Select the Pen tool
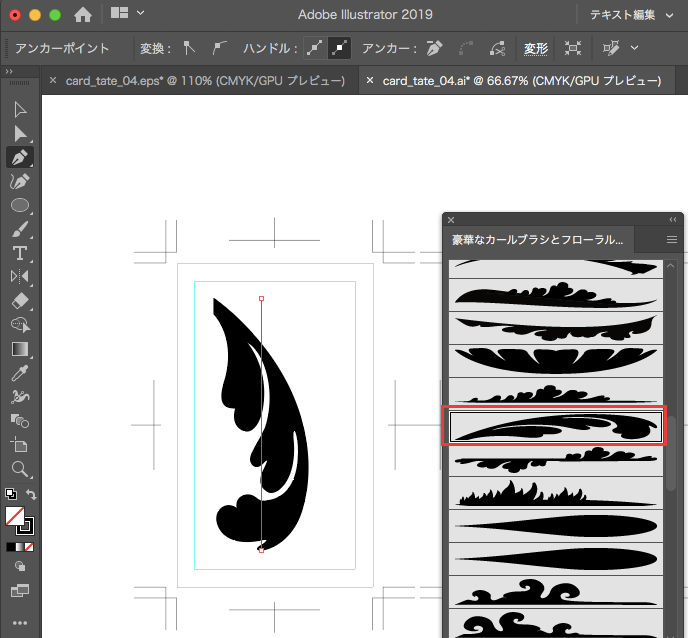This screenshot has width=688, height=638. 19,157
